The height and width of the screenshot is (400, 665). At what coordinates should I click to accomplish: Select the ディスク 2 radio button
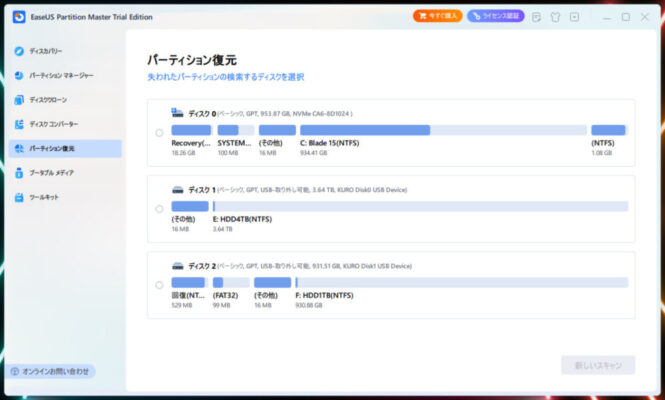159,285
